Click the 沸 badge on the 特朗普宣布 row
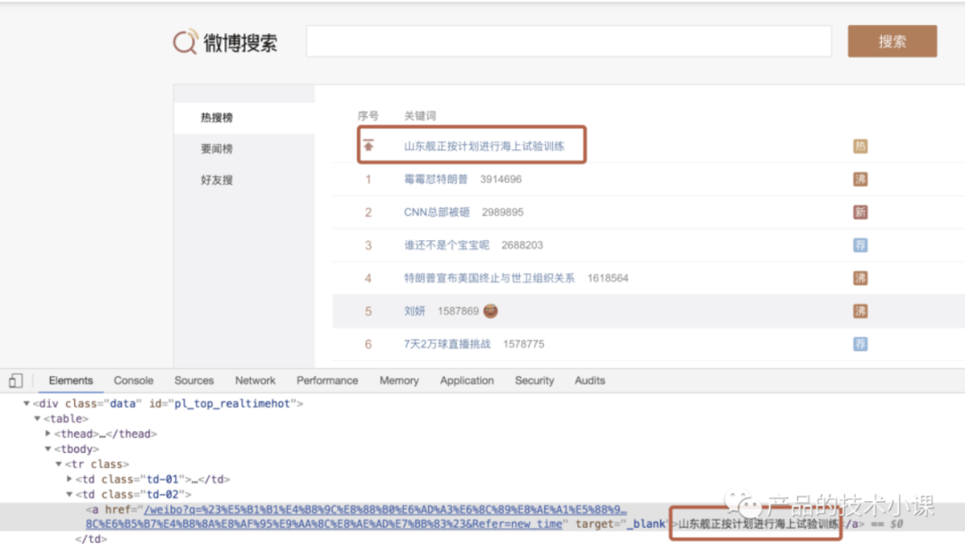 point(860,278)
